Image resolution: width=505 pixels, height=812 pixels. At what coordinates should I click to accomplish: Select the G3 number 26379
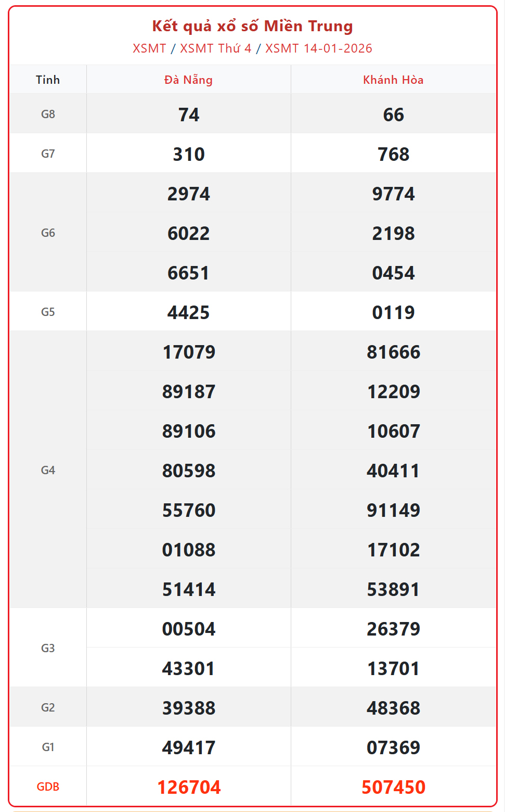point(393,629)
